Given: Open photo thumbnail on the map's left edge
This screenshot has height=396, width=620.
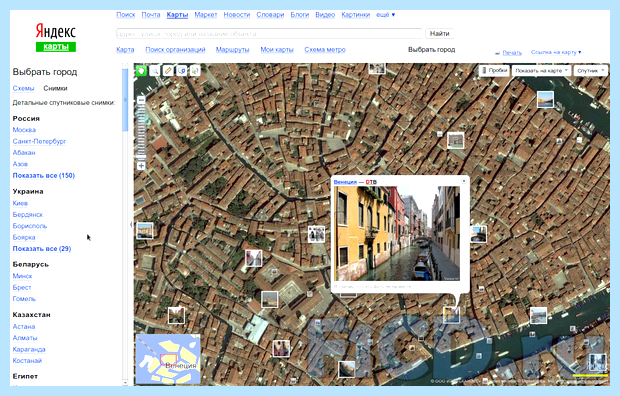Looking at the screenshot, I should tap(145, 231).
